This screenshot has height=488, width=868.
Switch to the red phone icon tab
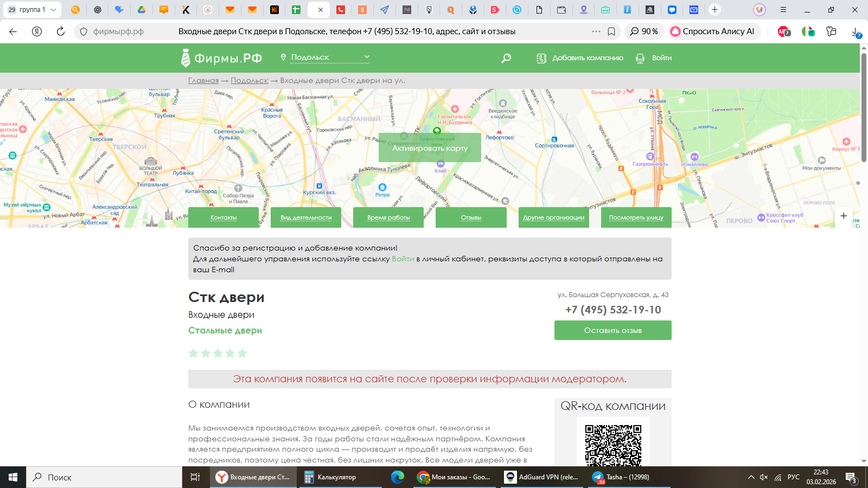340,10
